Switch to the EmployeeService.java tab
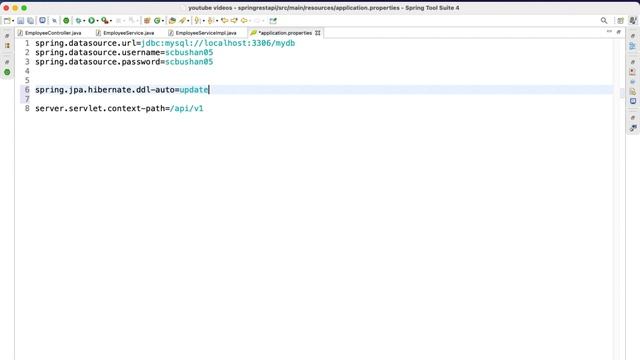This screenshot has width=640, height=360. coord(125,33)
